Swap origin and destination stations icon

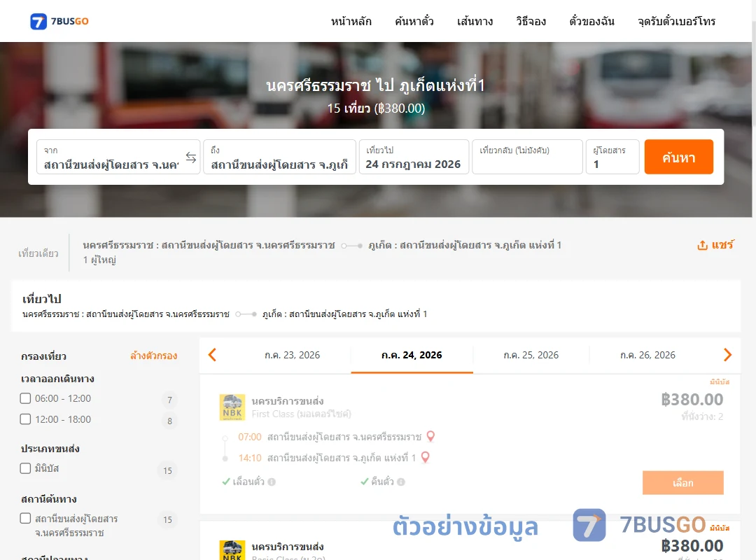click(191, 157)
